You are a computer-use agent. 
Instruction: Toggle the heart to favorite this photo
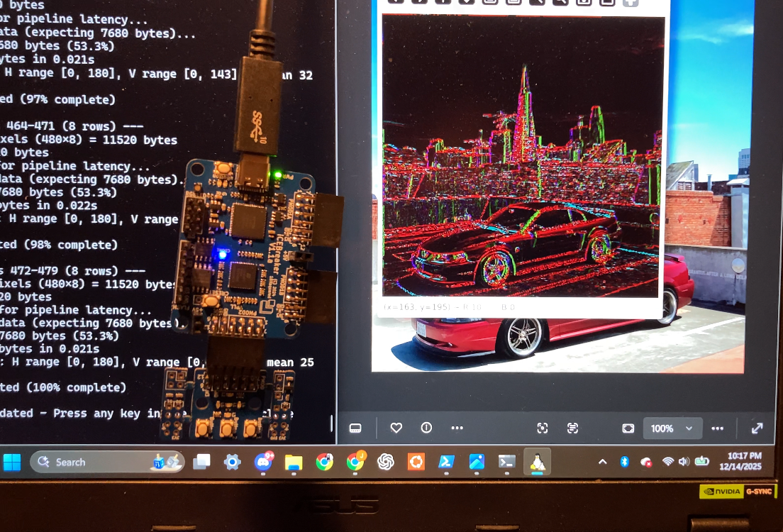pyautogui.click(x=396, y=428)
